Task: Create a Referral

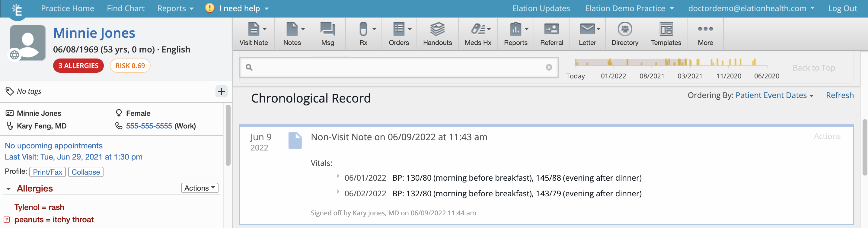Action: coord(552,34)
